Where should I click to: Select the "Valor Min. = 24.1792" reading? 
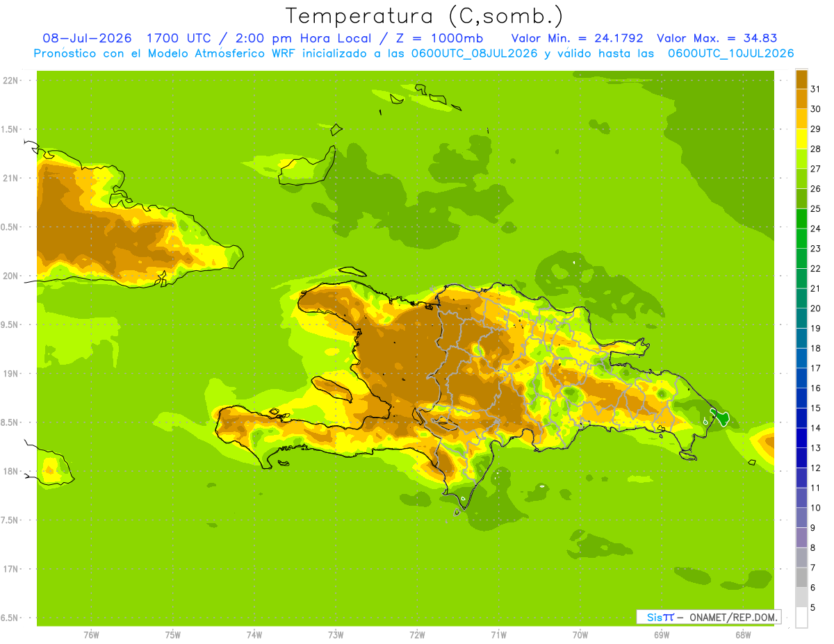click(577, 38)
